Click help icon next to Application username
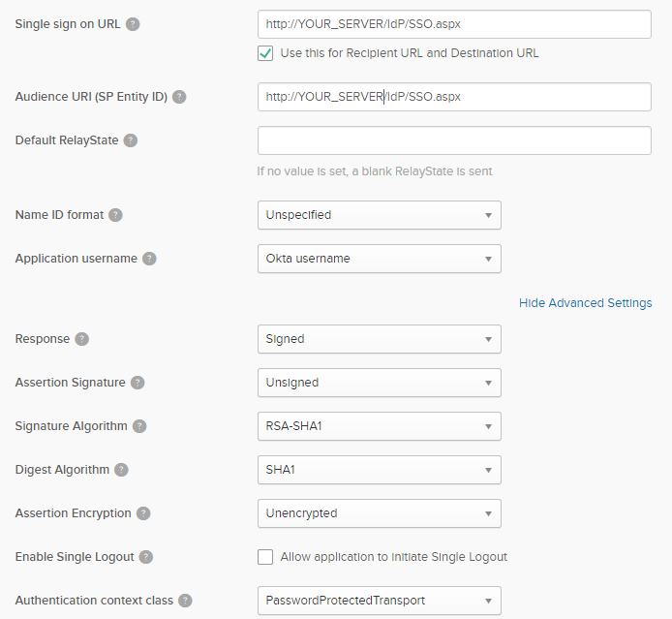 (149, 259)
